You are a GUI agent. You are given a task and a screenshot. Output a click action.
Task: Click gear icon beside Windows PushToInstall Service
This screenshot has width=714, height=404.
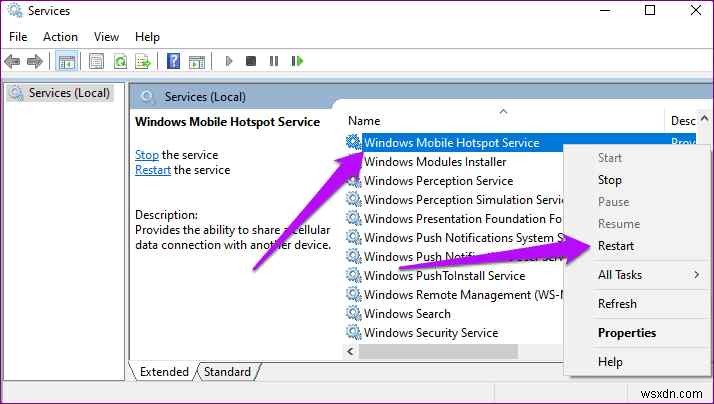(353, 276)
